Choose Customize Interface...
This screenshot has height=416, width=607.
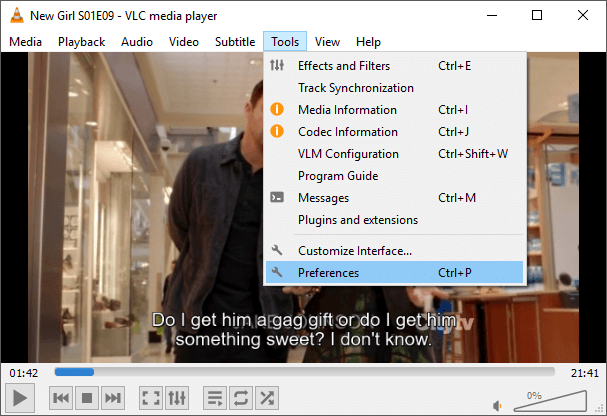tap(394, 251)
